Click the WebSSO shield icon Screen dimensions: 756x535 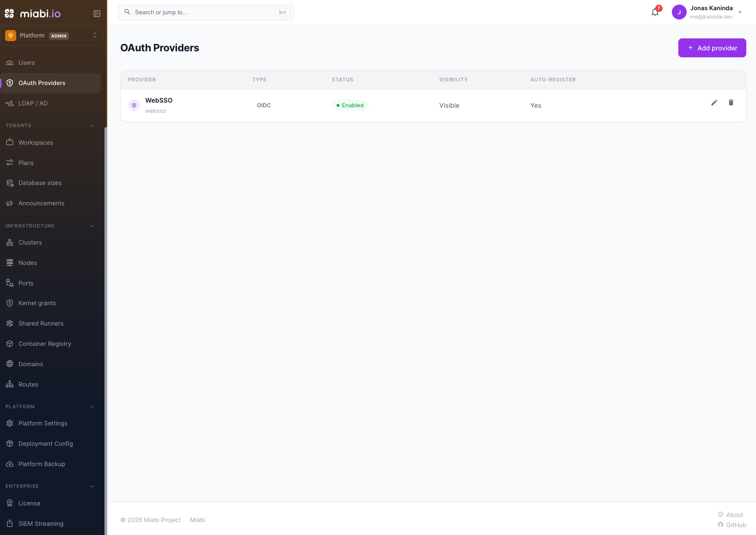click(x=134, y=105)
